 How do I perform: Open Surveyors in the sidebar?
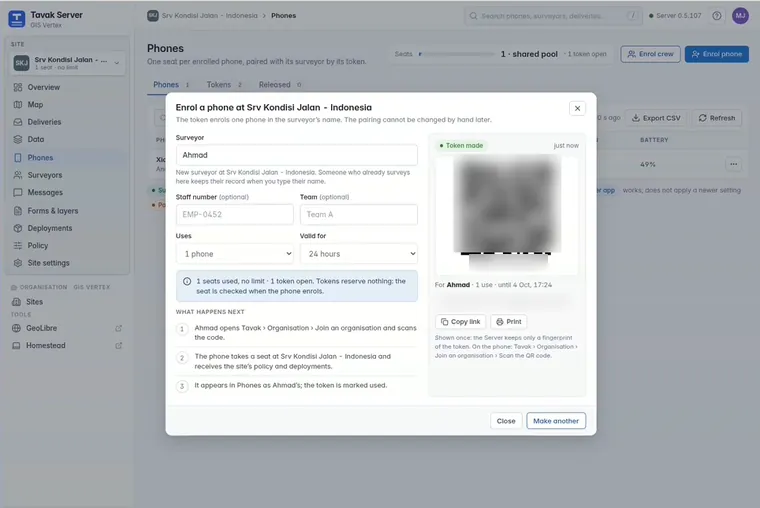pyautogui.click(x=67, y=175)
